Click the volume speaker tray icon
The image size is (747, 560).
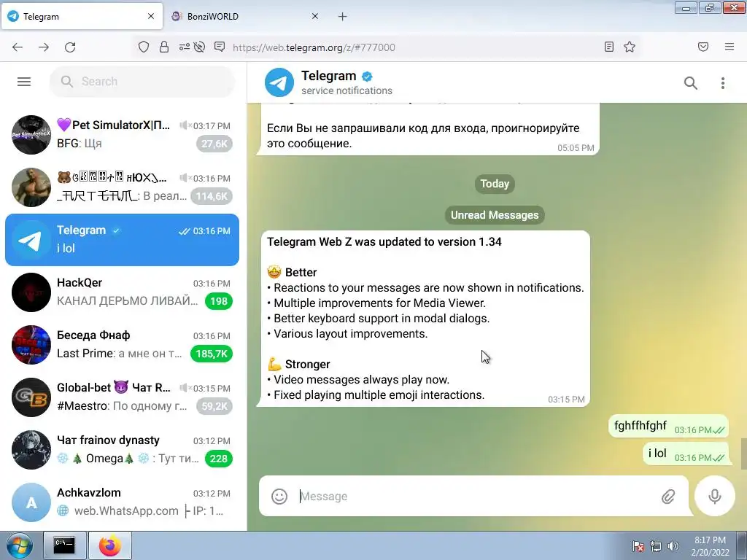pos(673,545)
